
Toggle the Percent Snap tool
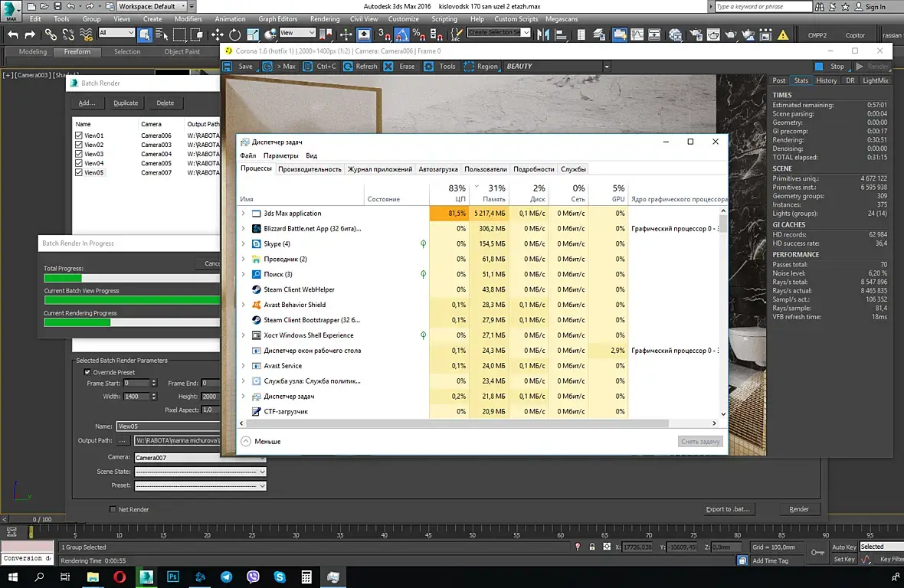click(419, 35)
